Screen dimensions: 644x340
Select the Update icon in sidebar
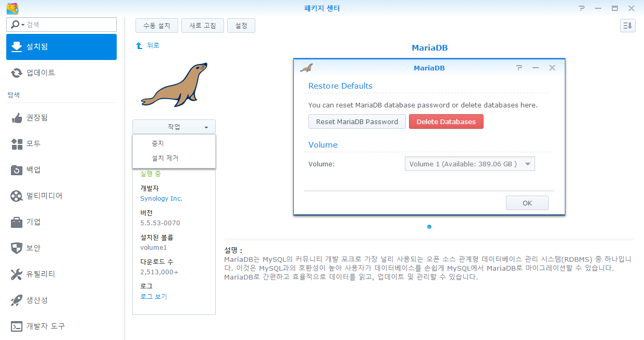17,73
